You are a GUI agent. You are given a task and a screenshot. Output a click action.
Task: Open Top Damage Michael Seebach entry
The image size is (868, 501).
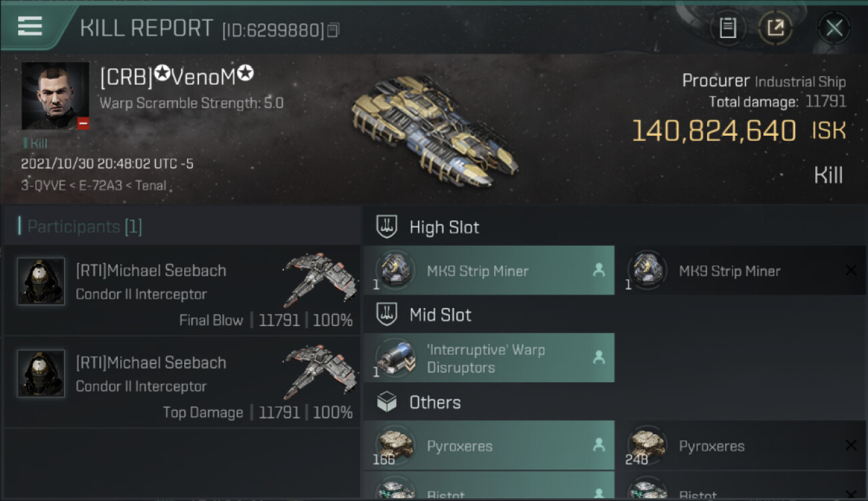click(x=182, y=383)
